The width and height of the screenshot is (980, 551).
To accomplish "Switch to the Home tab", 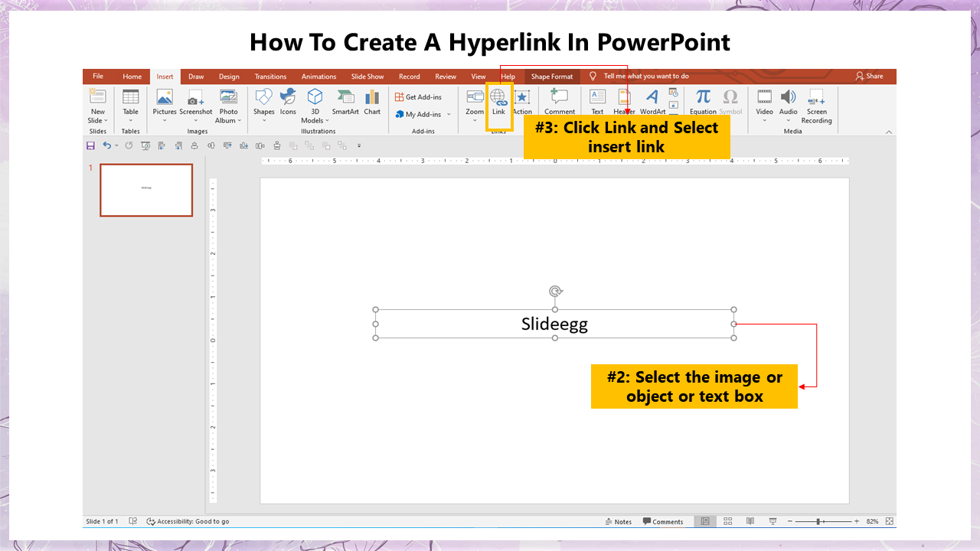I will (132, 77).
